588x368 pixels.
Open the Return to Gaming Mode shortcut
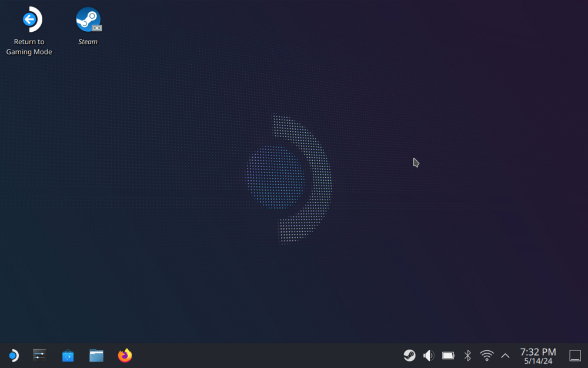click(29, 20)
